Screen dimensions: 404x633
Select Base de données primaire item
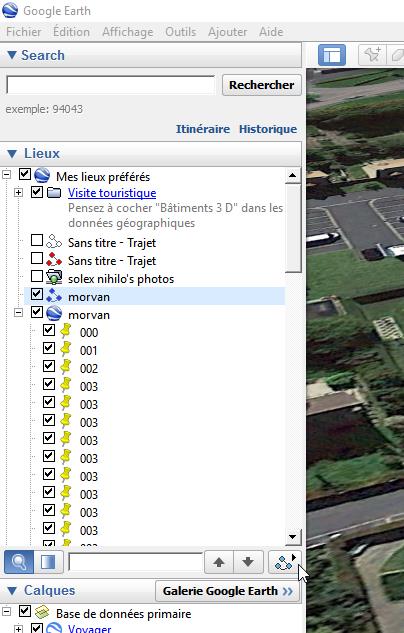click(124, 614)
